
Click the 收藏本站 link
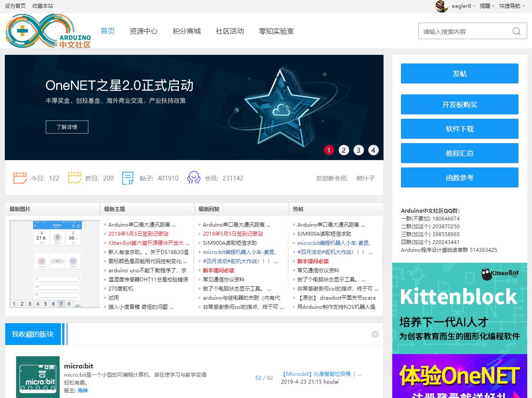(x=43, y=6)
